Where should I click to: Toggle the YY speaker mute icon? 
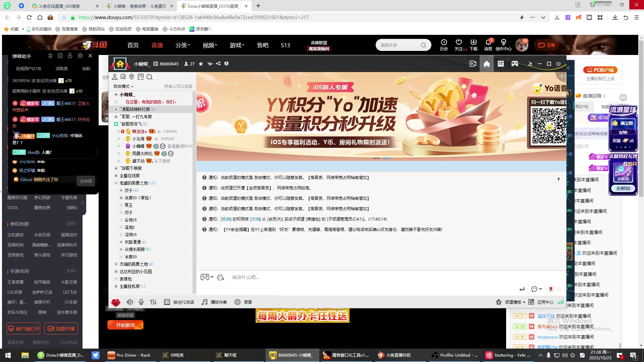pos(130,302)
